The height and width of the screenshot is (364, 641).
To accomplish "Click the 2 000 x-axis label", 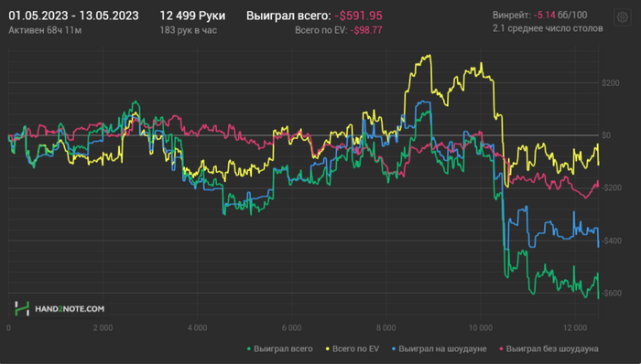I will [x=103, y=327].
